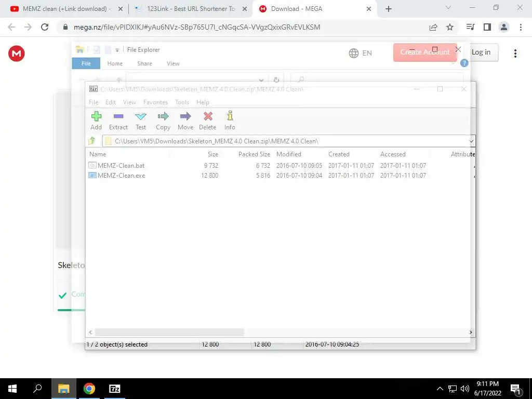Click the Chrome address bar URL
This screenshot has width=532, height=399.
click(x=197, y=27)
